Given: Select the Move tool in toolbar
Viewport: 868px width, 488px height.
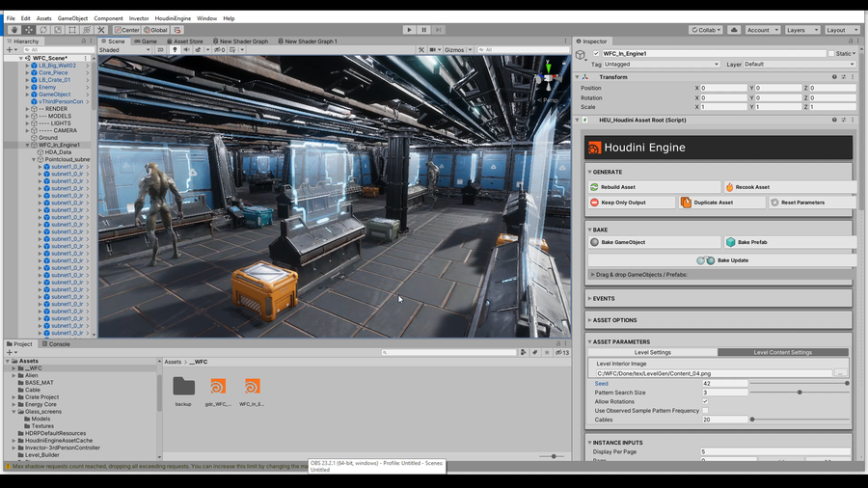Looking at the screenshot, I should click(28, 30).
